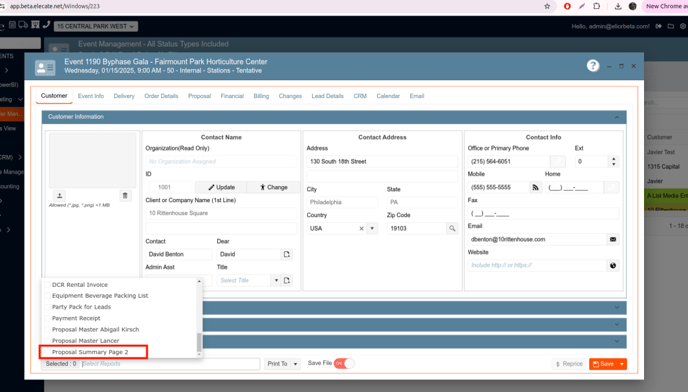Open the Save button dropdown arrow

(622, 364)
